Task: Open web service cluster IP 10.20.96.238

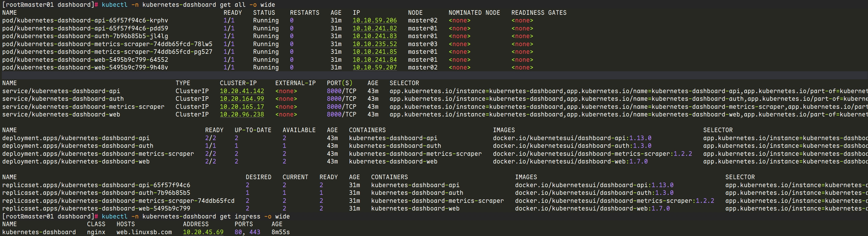Action: pos(242,114)
